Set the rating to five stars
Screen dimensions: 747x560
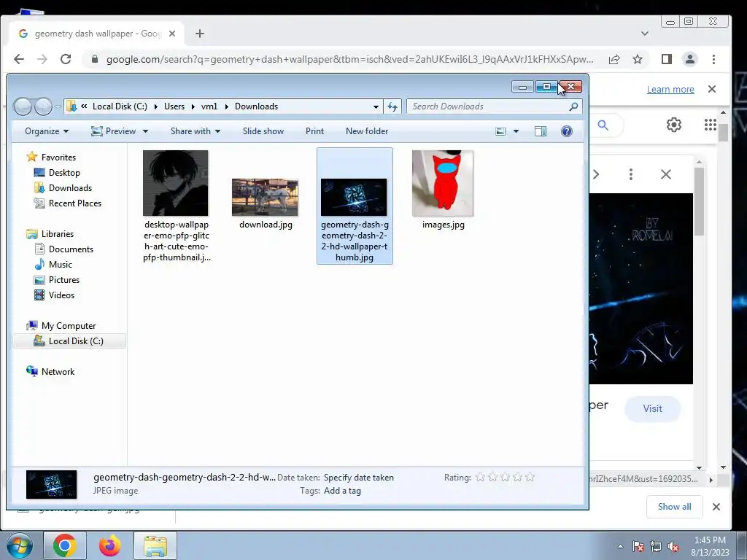point(530,477)
